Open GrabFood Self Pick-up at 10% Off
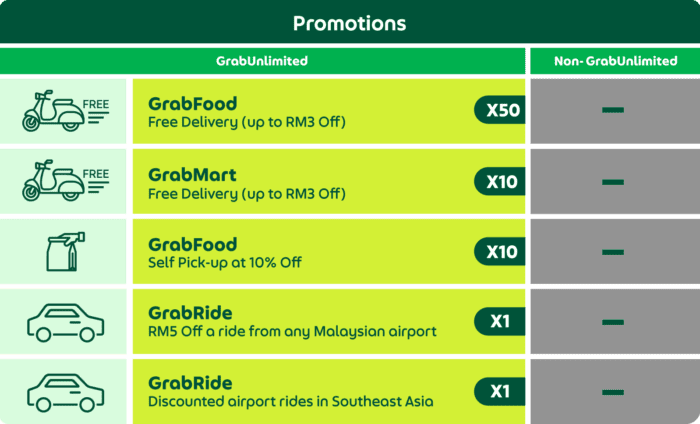This screenshot has width=700, height=424. pyautogui.click(x=329, y=251)
